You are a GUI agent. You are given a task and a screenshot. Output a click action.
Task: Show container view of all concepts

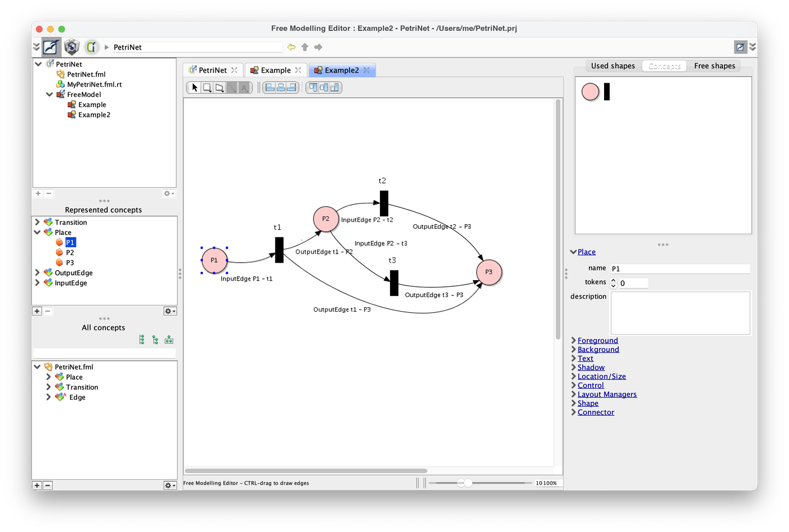[x=169, y=340]
